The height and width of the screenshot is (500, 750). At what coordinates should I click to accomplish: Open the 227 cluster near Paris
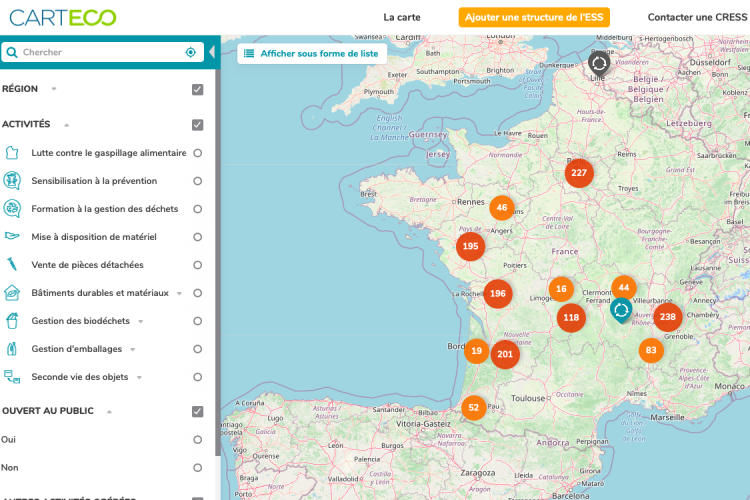pyautogui.click(x=579, y=173)
